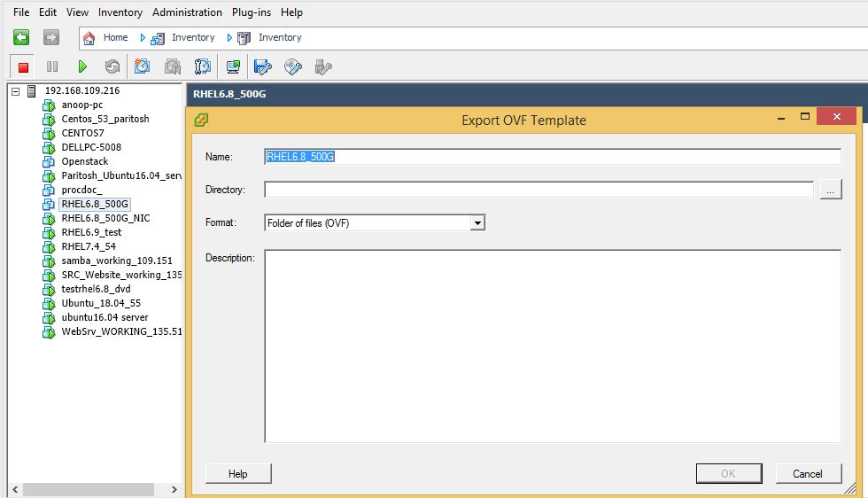Select the DELLPC-5008 VM
Image resolution: width=868 pixels, height=498 pixels.
click(91, 147)
